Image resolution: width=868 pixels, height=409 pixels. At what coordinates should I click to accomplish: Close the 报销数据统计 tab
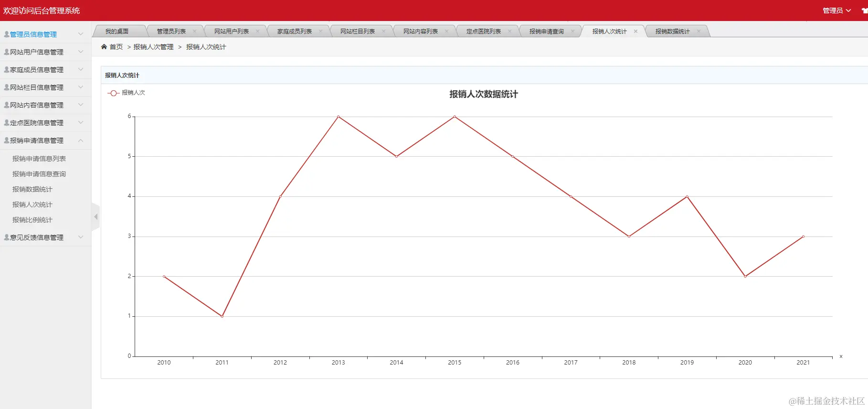[x=699, y=32]
